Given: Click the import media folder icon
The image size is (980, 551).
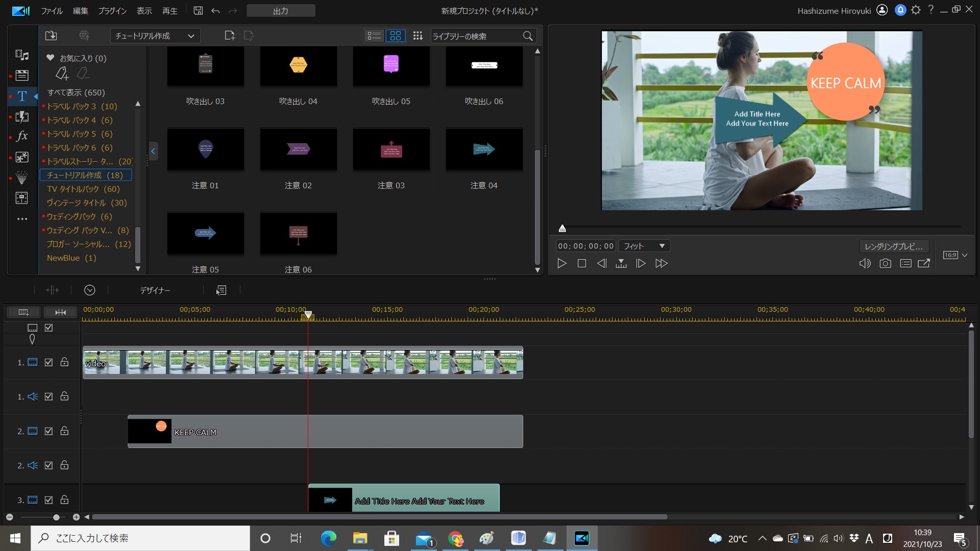Looking at the screenshot, I should tap(51, 36).
